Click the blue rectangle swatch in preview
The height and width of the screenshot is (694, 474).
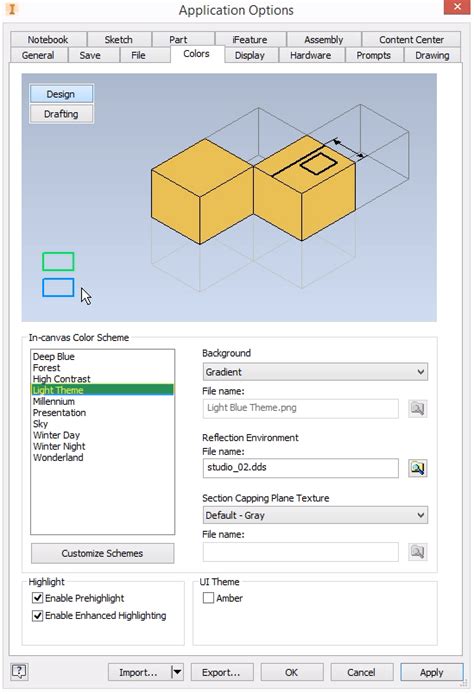click(58, 287)
